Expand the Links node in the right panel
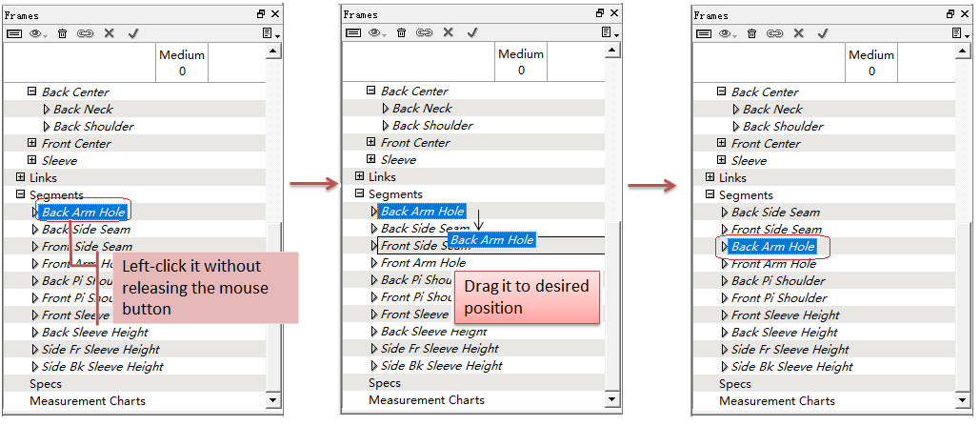The height and width of the screenshot is (426, 980). (710, 178)
